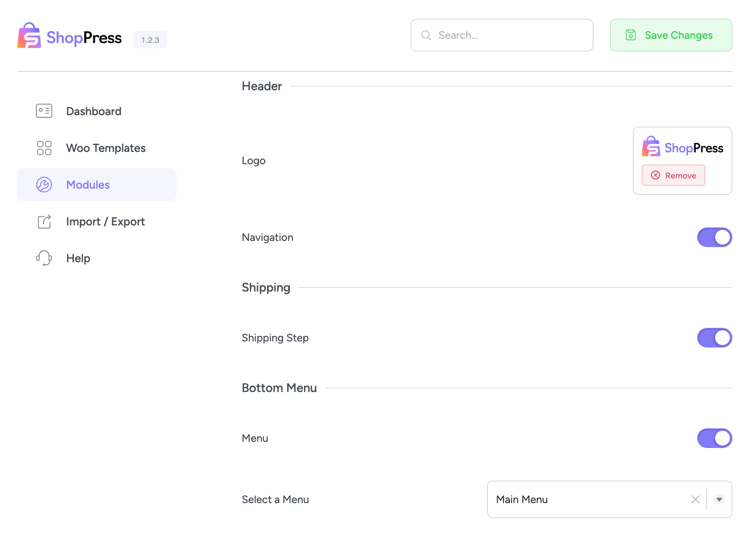Click the Modules wrench icon
The width and height of the screenshot is (756, 548).
pyautogui.click(x=44, y=185)
